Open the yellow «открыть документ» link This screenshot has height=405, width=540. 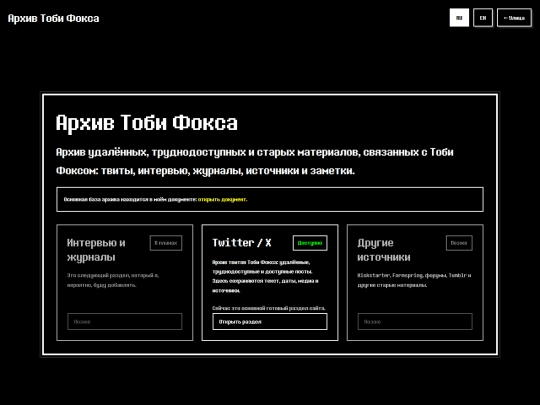[222, 199]
